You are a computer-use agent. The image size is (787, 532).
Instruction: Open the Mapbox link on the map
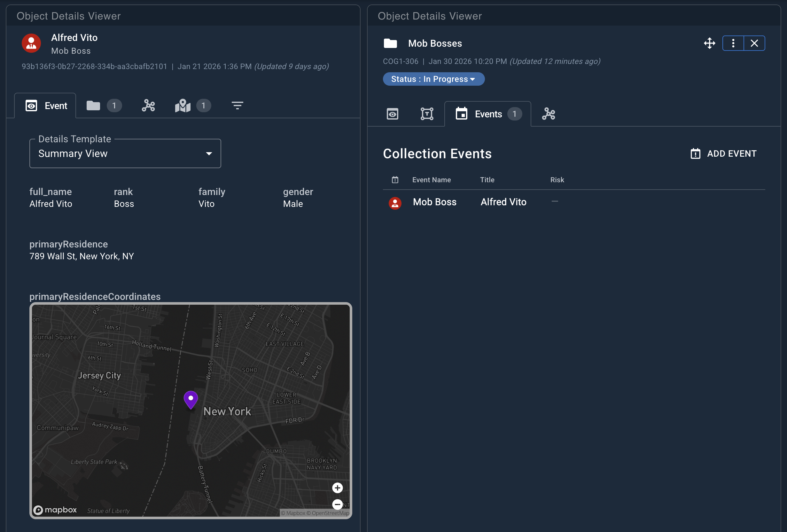[x=55, y=510]
